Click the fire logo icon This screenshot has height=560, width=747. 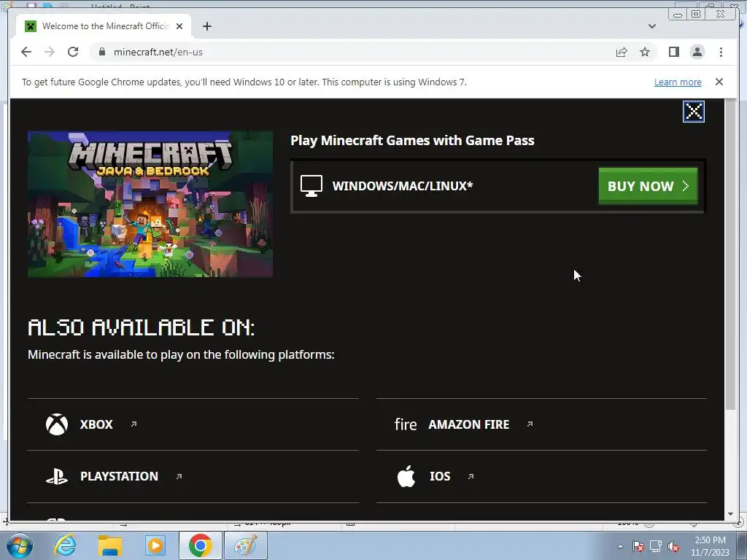406,424
